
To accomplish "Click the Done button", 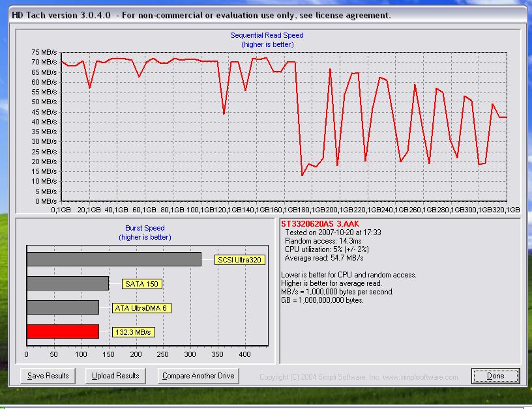I will coord(495,376).
